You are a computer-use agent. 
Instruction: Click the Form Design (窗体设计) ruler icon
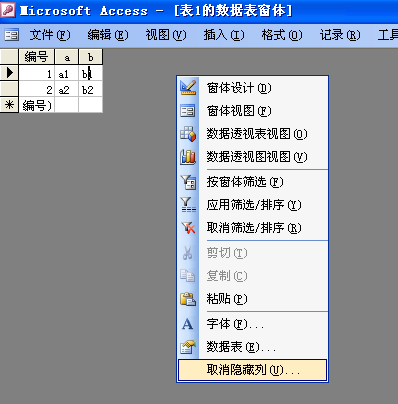[188, 88]
